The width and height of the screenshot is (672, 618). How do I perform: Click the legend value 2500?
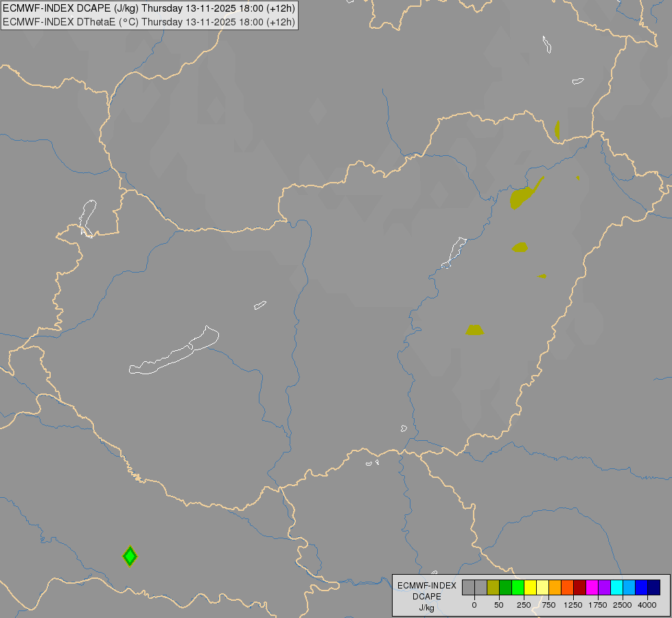tap(623, 605)
